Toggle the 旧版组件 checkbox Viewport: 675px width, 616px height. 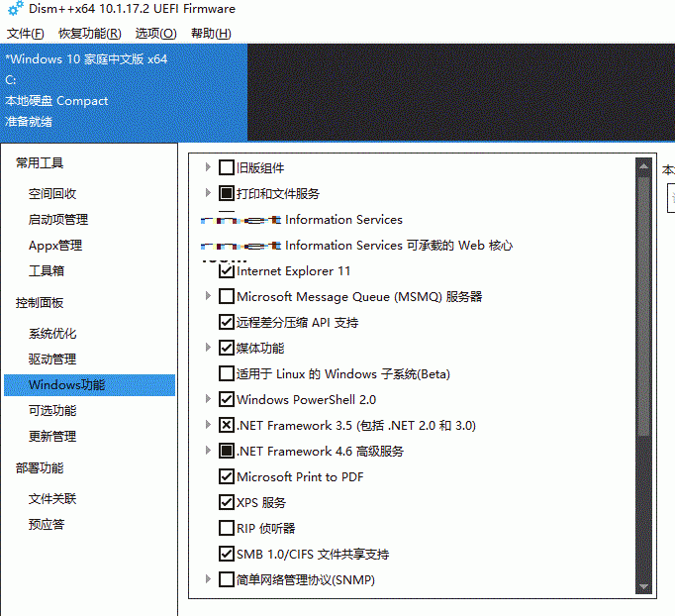pos(227,168)
